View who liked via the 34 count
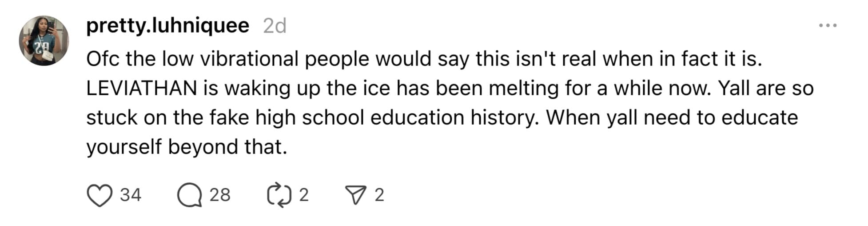 pyautogui.click(x=131, y=195)
